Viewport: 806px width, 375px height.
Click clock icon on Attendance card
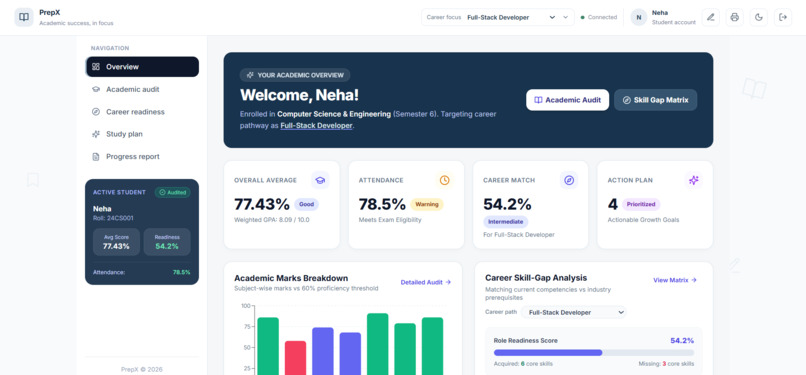tap(445, 180)
